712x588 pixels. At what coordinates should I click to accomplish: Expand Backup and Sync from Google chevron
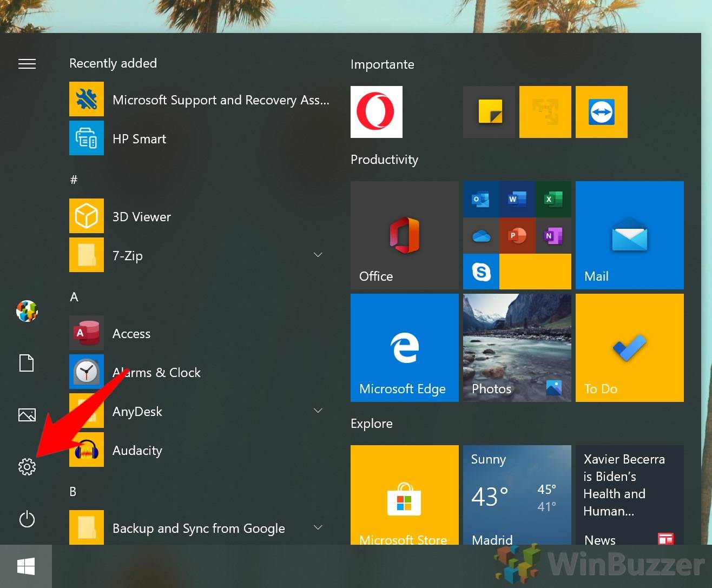click(x=318, y=527)
